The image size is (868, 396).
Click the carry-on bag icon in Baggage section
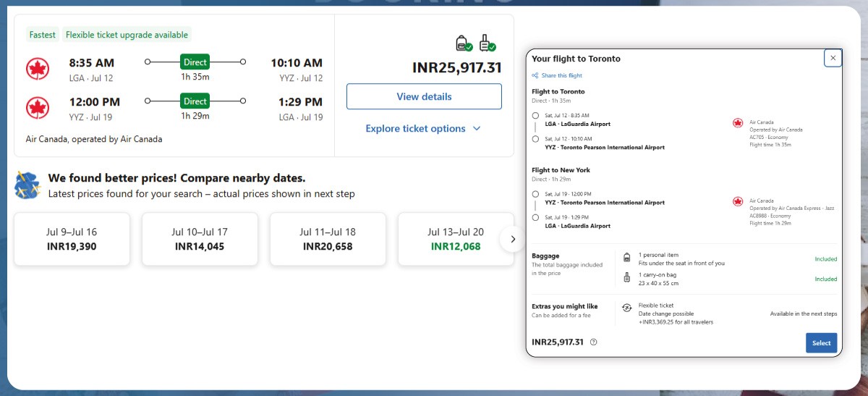pos(626,278)
